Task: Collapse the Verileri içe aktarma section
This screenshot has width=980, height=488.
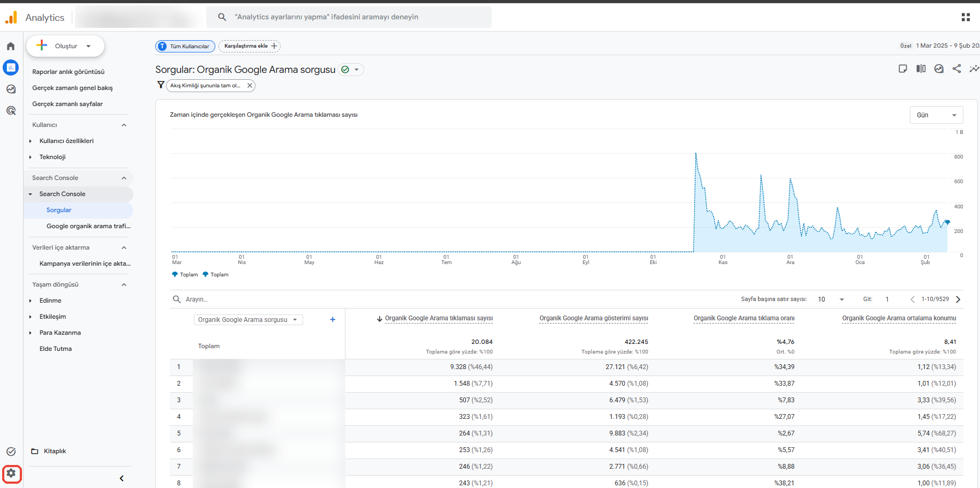Action: (124, 247)
